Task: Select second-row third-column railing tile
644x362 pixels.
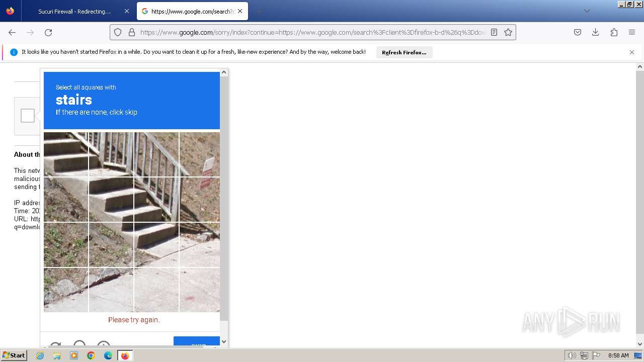Action: click(x=156, y=200)
